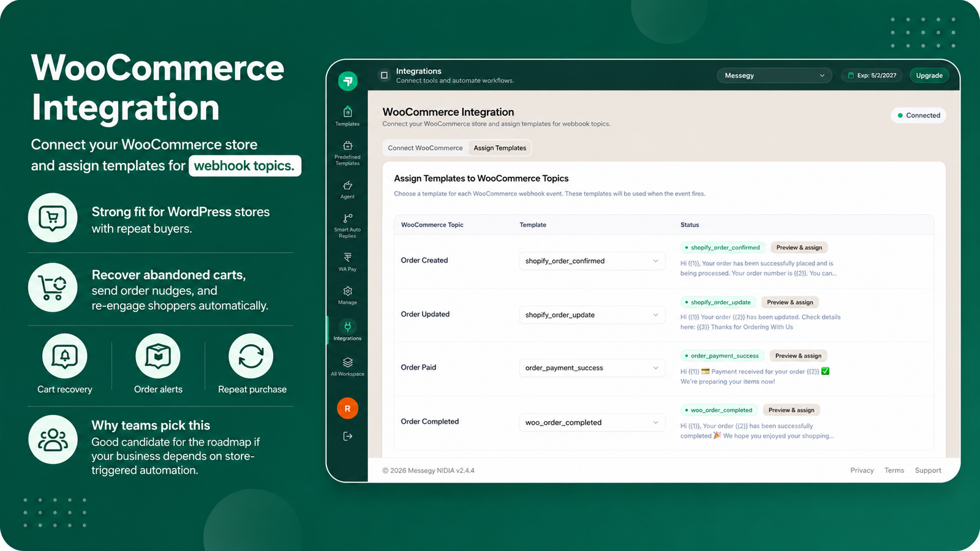Open the Manage gear icon
Image resolution: width=980 pixels, height=551 pixels.
pos(347,291)
